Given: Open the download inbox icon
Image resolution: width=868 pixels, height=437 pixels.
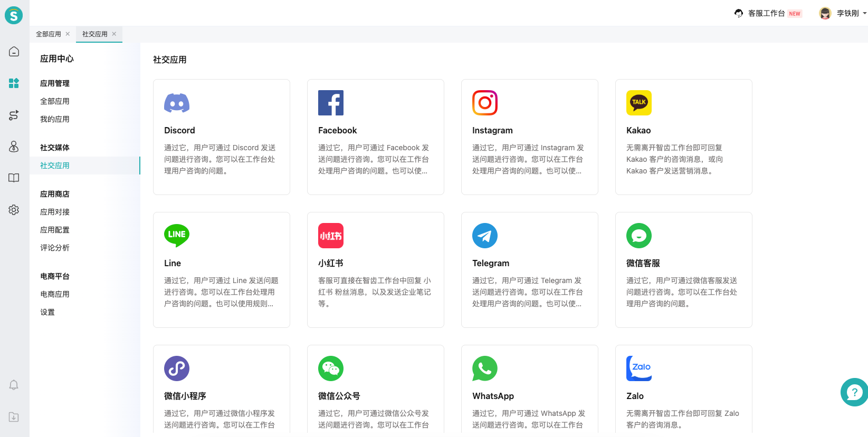Looking at the screenshot, I should (x=14, y=417).
